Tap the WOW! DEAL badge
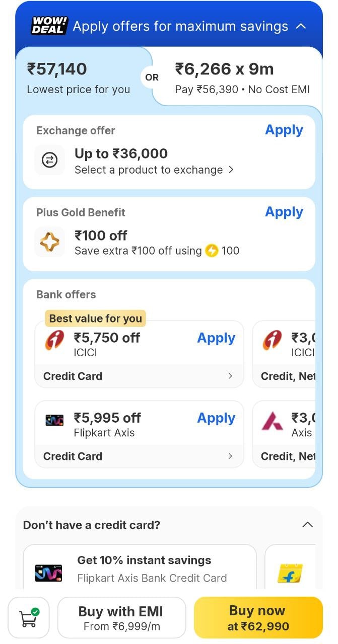 (49, 26)
